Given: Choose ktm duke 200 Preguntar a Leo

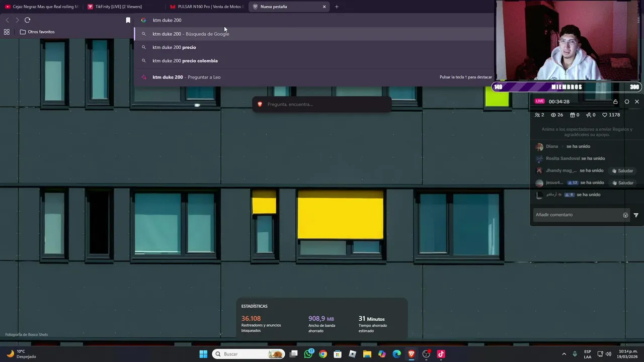Looking at the screenshot, I should (x=313, y=77).
